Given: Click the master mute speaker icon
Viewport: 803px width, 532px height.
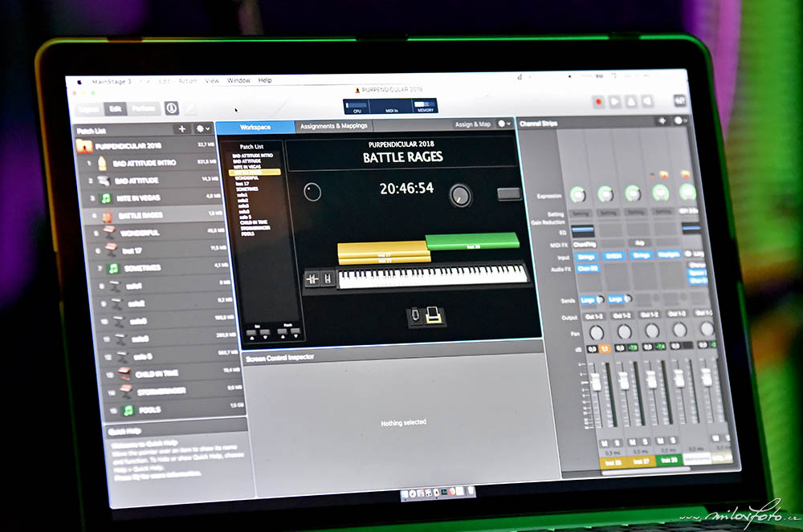Looking at the screenshot, I should tap(648, 101).
